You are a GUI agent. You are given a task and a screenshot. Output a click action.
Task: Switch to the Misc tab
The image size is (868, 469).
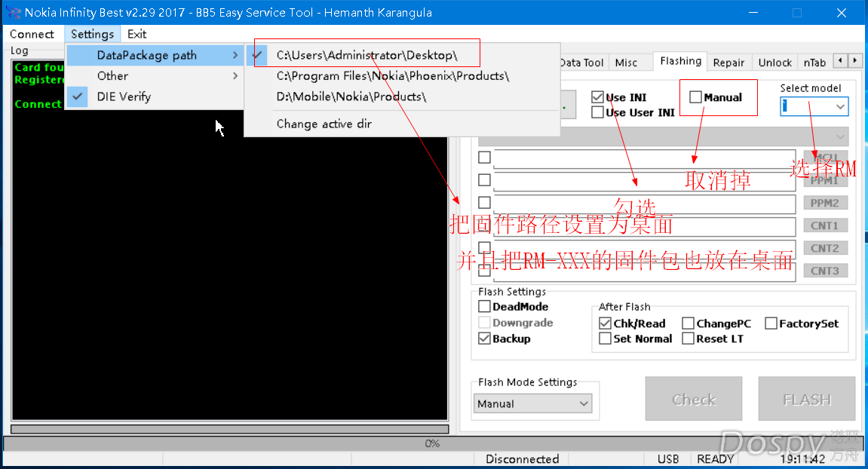[626, 63]
